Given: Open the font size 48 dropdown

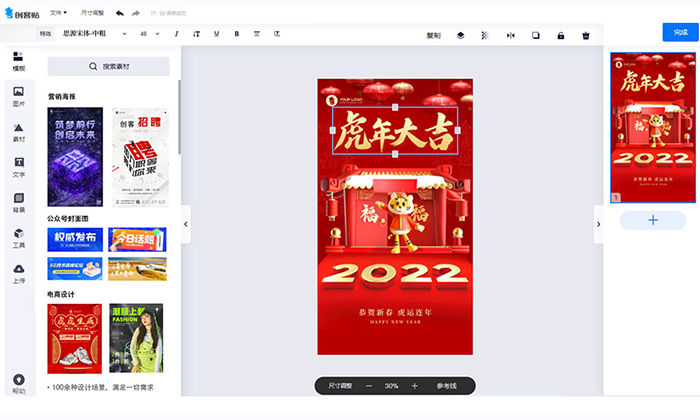Looking at the screenshot, I should pyautogui.click(x=150, y=34).
